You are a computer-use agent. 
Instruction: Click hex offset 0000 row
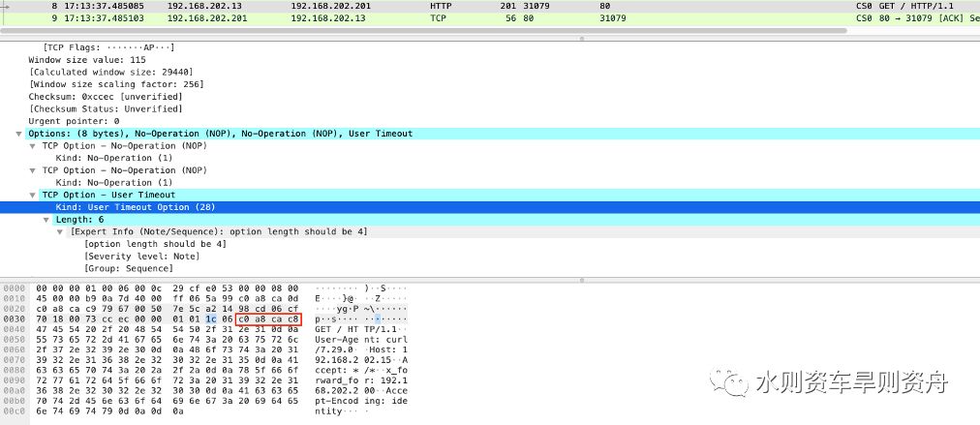(14, 288)
